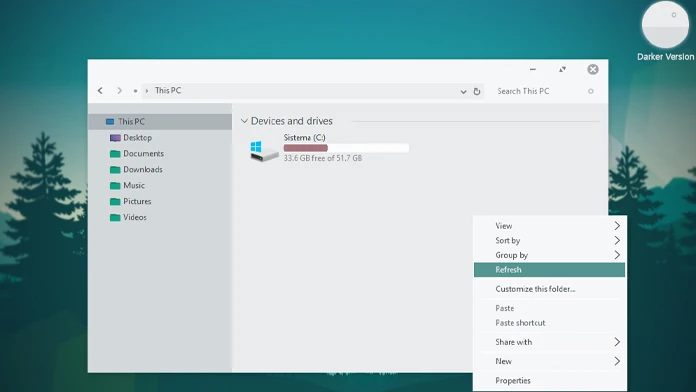The width and height of the screenshot is (696, 392).
Task: Click the arrow next to Sort by
Action: pyautogui.click(x=617, y=241)
